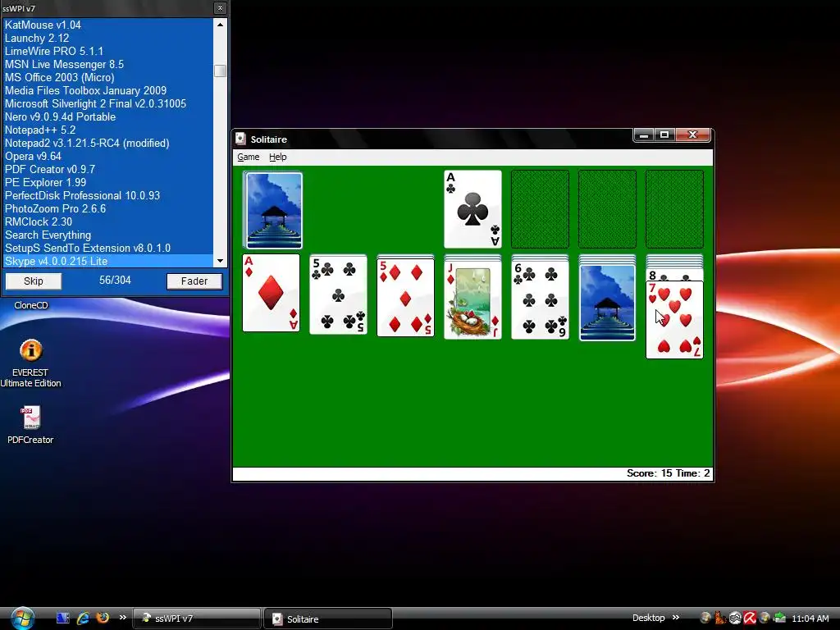
Task: Click the taskbar clock showing 11:04 AM
Action: tap(810, 619)
